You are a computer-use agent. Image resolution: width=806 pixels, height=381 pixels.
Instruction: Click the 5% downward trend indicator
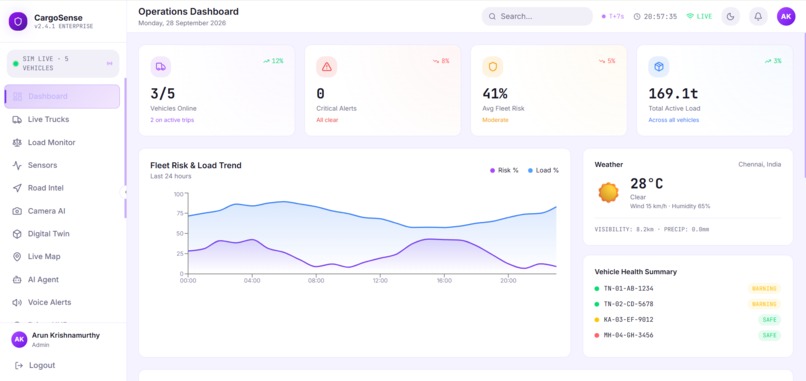click(x=607, y=61)
